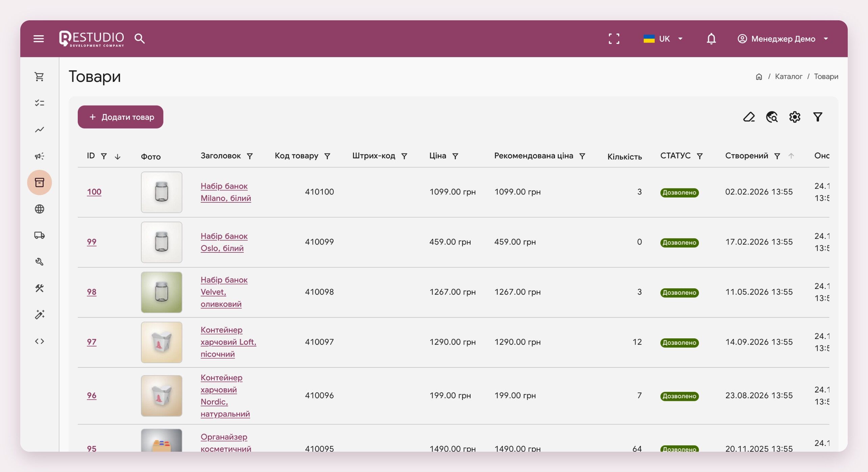Screen dimensions: 868x472
Task: Open the analytics trend sidebar icon
Action: pos(40,130)
